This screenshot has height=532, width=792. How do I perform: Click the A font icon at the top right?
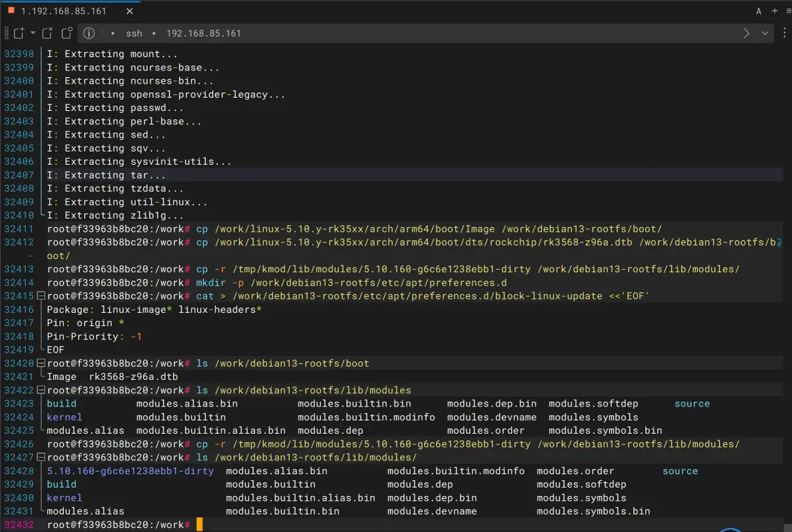pos(759,11)
